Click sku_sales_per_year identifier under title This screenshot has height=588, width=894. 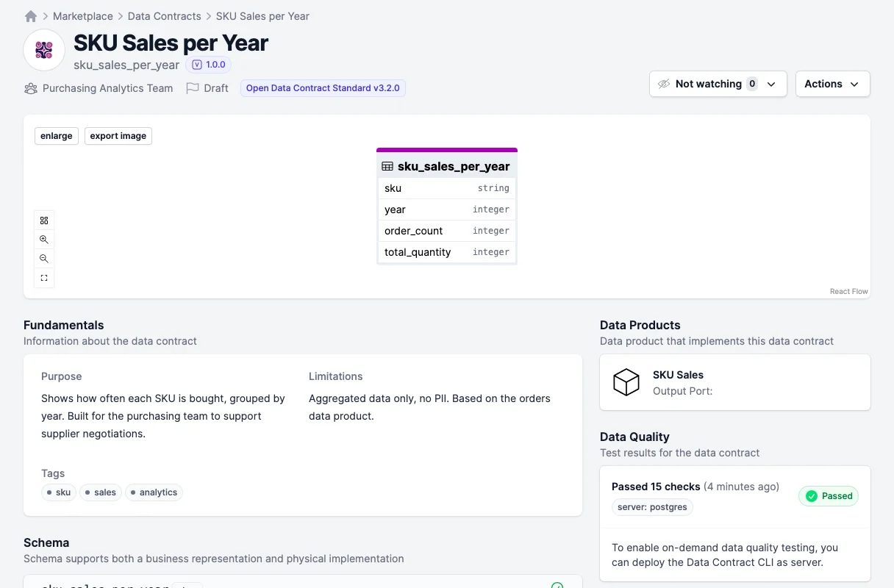(x=126, y=65)
